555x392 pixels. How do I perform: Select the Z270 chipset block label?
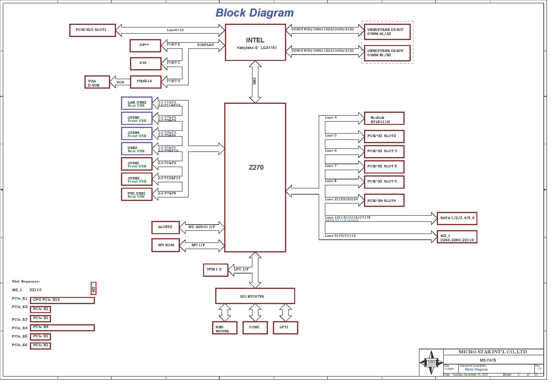[256, 167]
